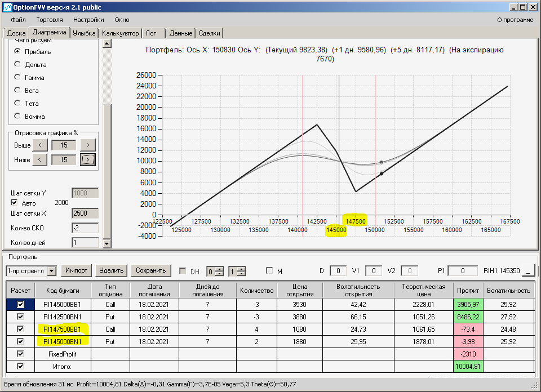Open the Настройки menu
Image resolution: width=541 pixels, height=392 pixels.
(88, 20)
